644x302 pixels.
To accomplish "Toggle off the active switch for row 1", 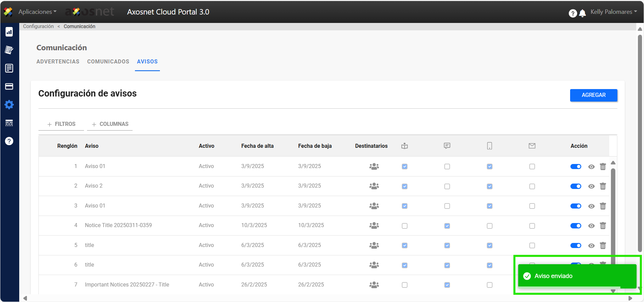I will pos(576,166).
